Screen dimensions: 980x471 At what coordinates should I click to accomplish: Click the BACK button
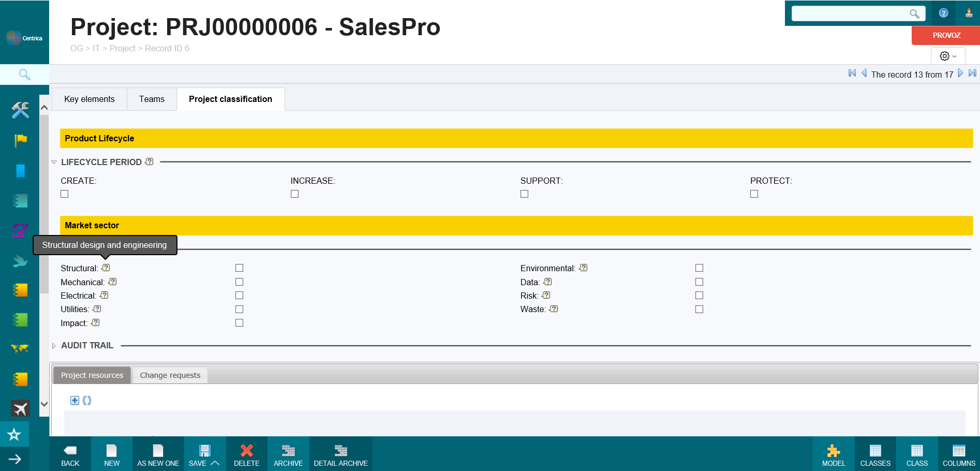70,454
